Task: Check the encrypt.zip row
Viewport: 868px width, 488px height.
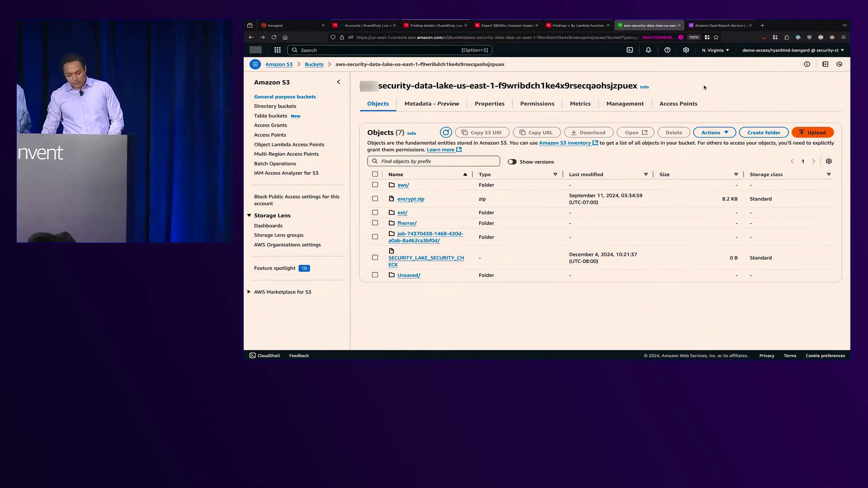Action: point(375,199)
